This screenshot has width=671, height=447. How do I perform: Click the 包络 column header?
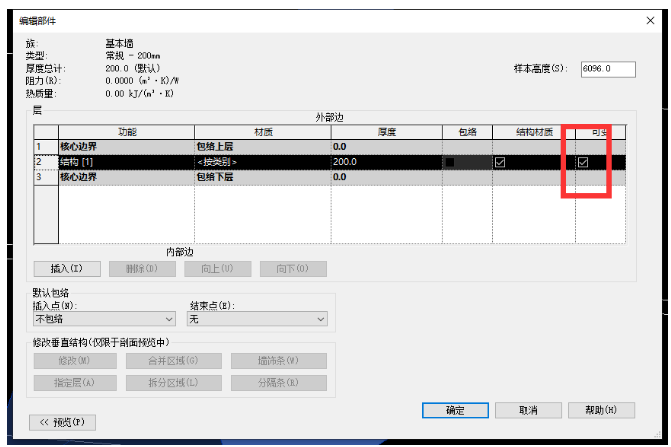(467, 132)
